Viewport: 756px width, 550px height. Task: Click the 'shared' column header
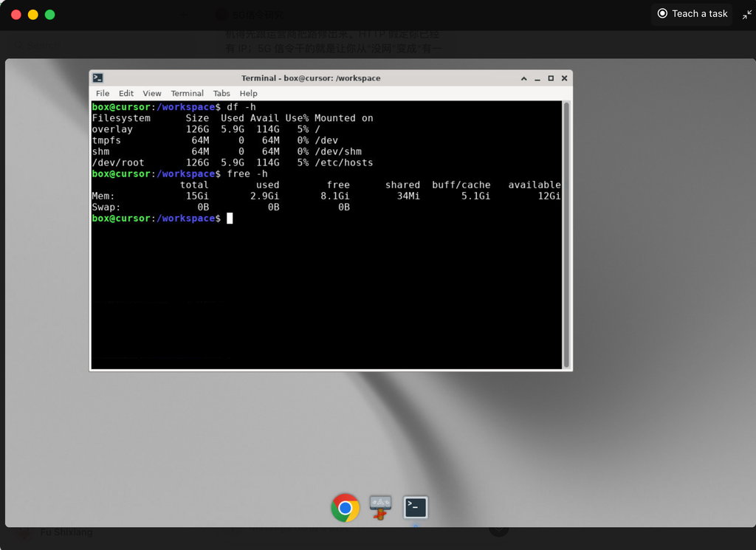402,185
